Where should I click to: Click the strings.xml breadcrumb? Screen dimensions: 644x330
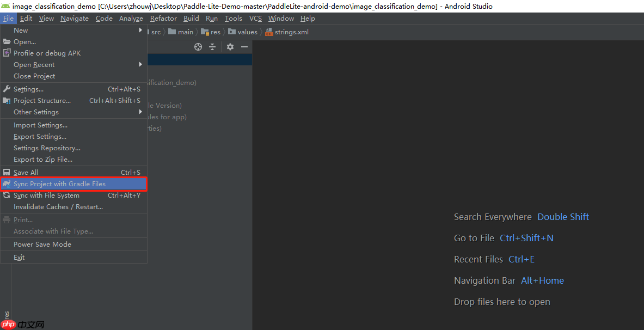click(291, 32)
